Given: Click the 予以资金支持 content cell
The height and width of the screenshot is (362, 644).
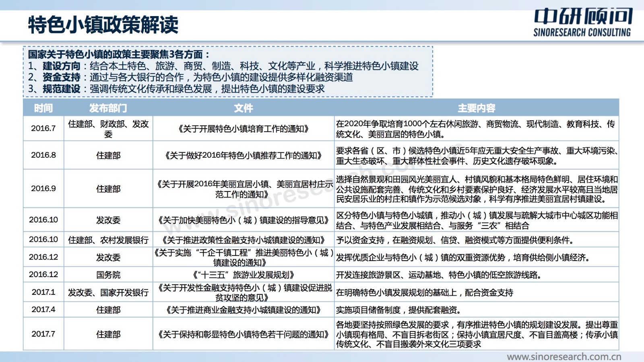Looking at the screenshot, I should pyautogui.click(x=477, y=240).
